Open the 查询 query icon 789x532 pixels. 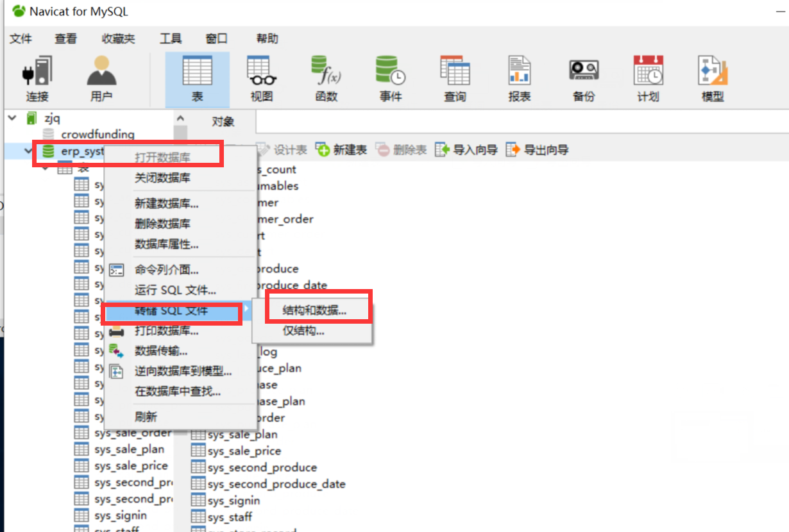pos(455,79)
